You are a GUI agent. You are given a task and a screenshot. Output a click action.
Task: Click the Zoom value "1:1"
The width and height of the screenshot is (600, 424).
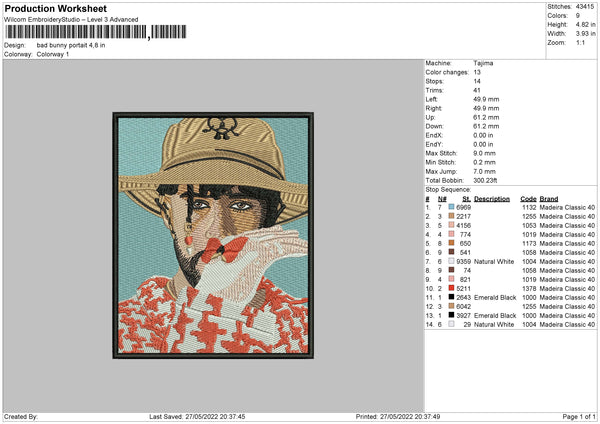tap(580, 42)
